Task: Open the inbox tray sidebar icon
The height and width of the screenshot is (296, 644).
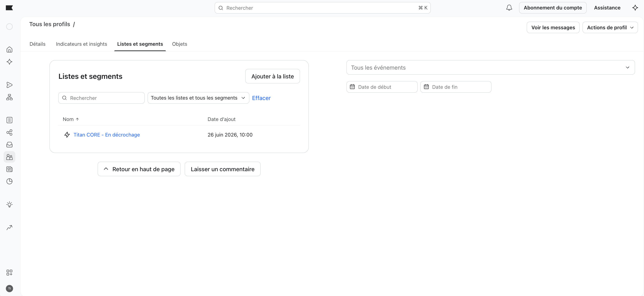Action: pyautogui.click(x=9, y=145)
